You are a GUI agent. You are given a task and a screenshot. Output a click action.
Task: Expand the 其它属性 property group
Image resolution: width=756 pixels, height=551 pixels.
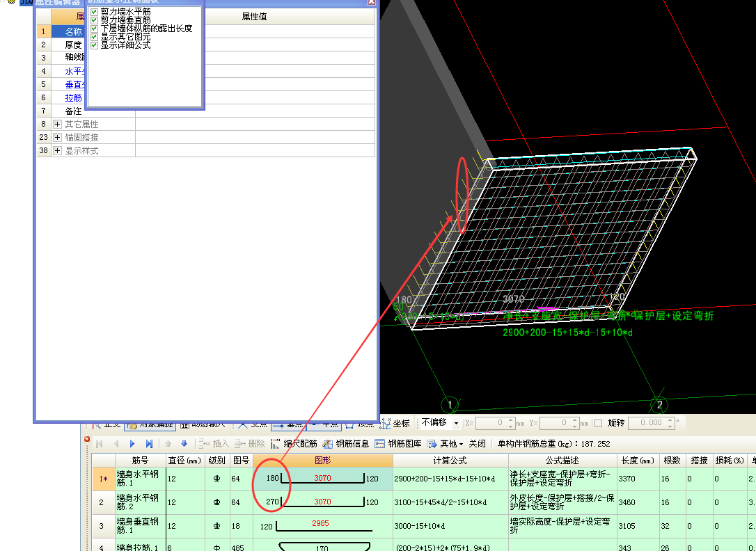point(57,125)
